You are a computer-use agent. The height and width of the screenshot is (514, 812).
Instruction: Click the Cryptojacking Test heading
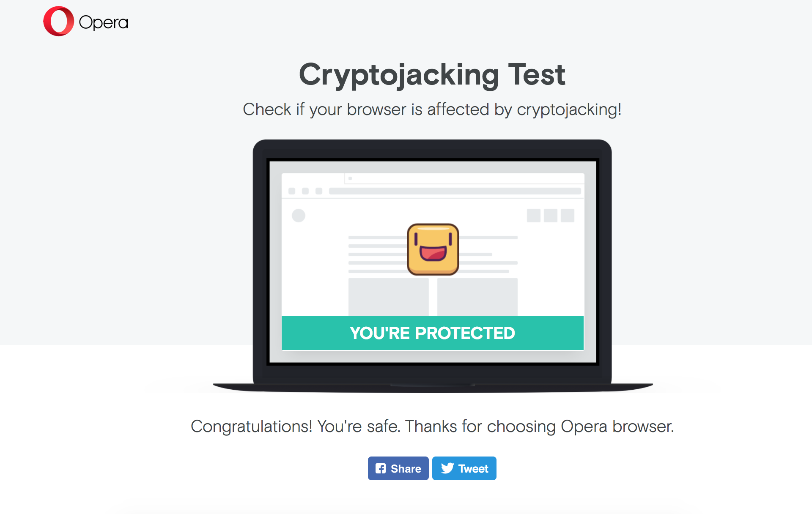point(432,74)
